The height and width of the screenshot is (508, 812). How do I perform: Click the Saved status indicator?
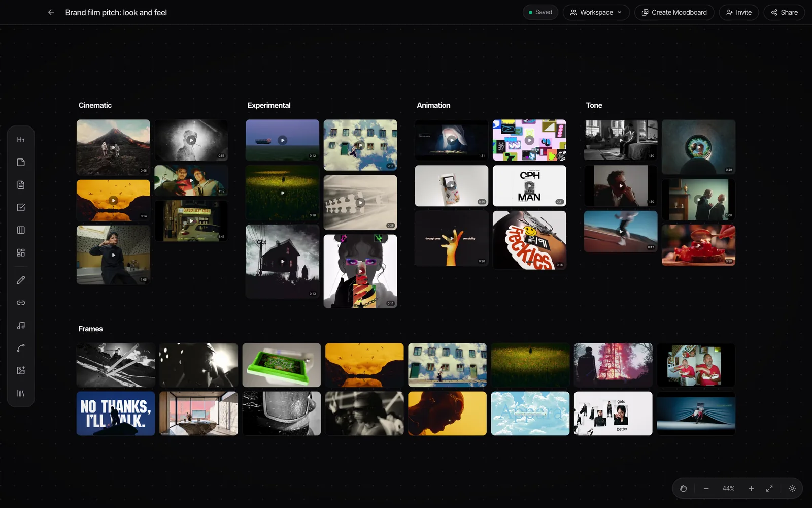coord(540,12)
